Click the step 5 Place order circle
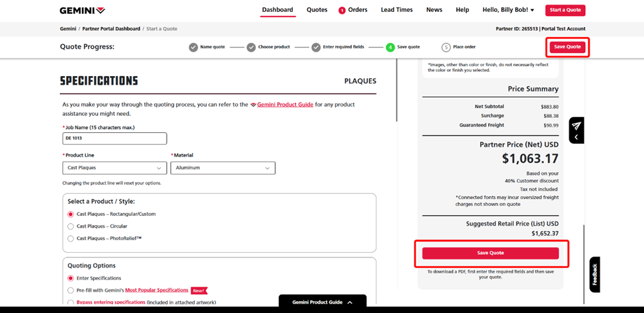 [x=446, y=48]
